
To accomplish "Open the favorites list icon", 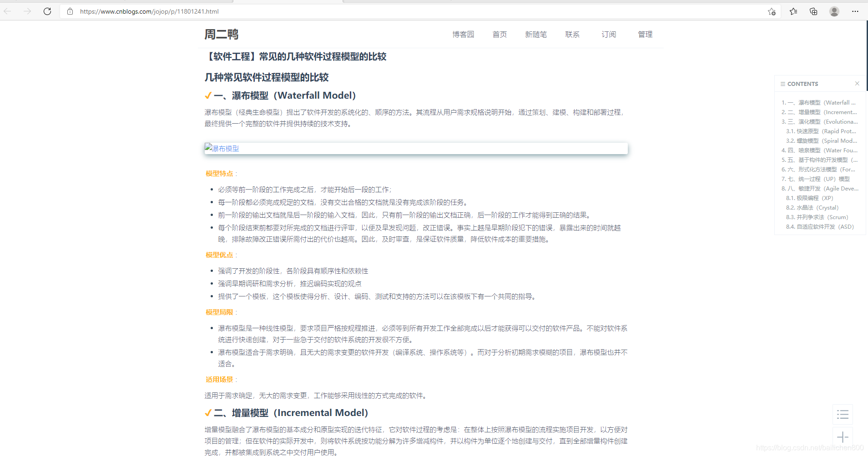I will point(793,11).
